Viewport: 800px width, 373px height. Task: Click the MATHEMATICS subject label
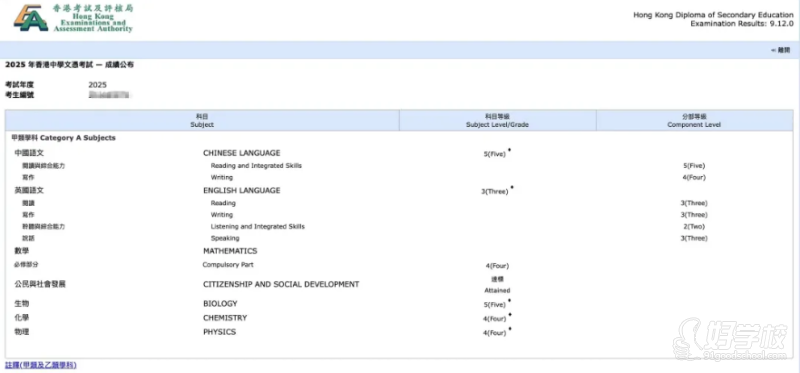pyautogui.click(x=230, y=251)
